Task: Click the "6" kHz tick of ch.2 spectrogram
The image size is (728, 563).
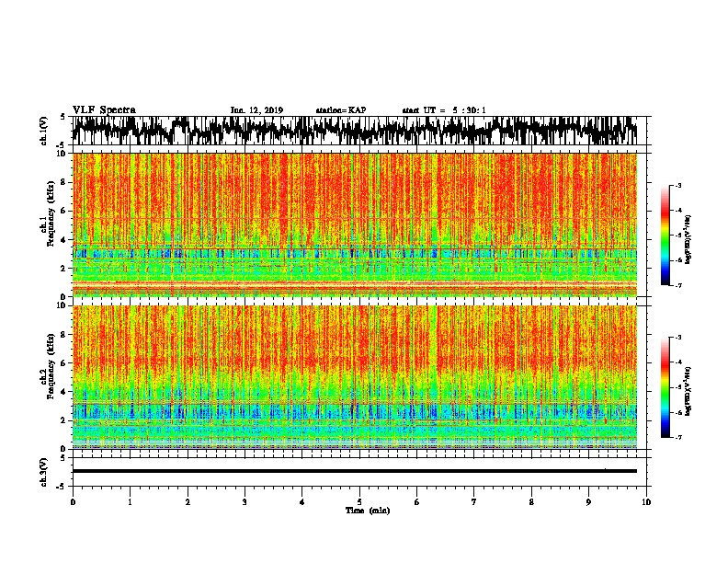Action: [x=63, y=363]
